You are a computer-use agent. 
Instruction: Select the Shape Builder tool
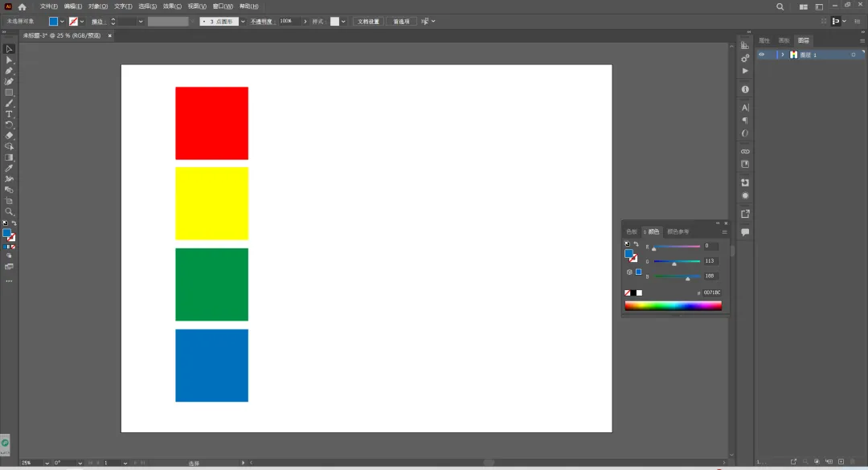(x=9, y=147)
